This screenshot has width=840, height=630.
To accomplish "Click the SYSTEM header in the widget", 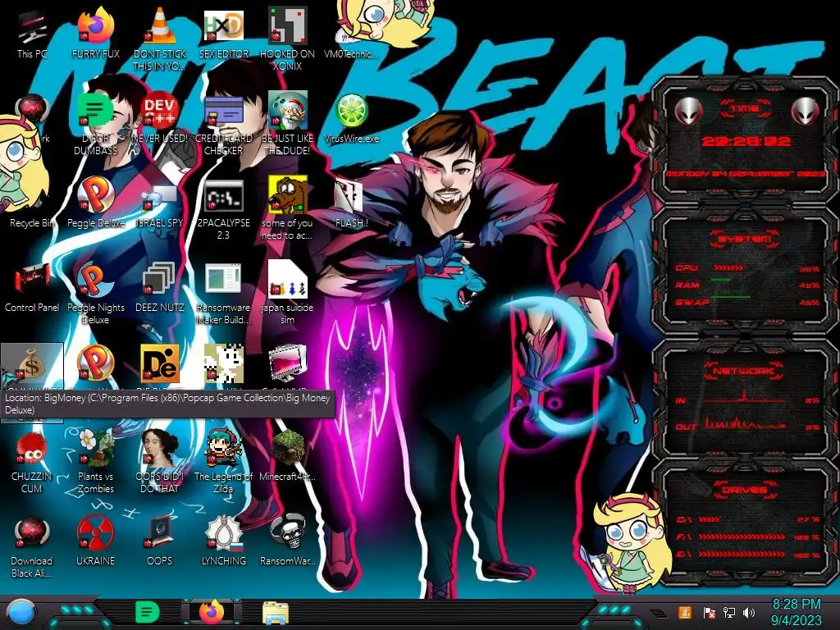I will pyautogui.click(x=745, y=239).
